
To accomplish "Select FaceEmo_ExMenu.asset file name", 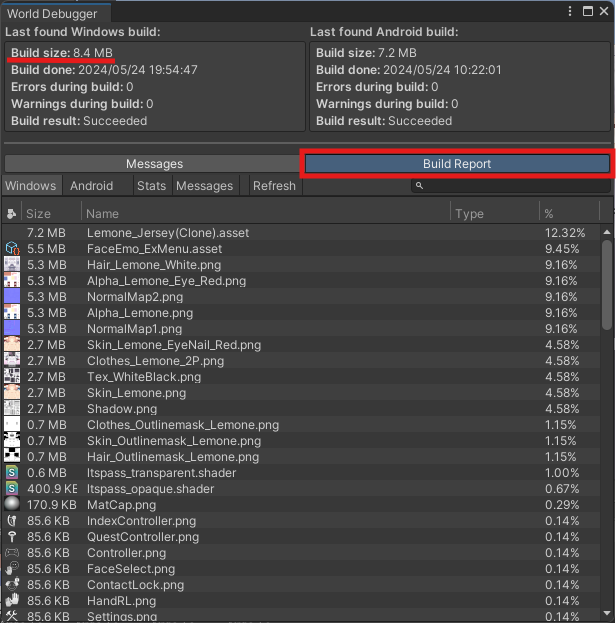I will click(x=154, y=249).
